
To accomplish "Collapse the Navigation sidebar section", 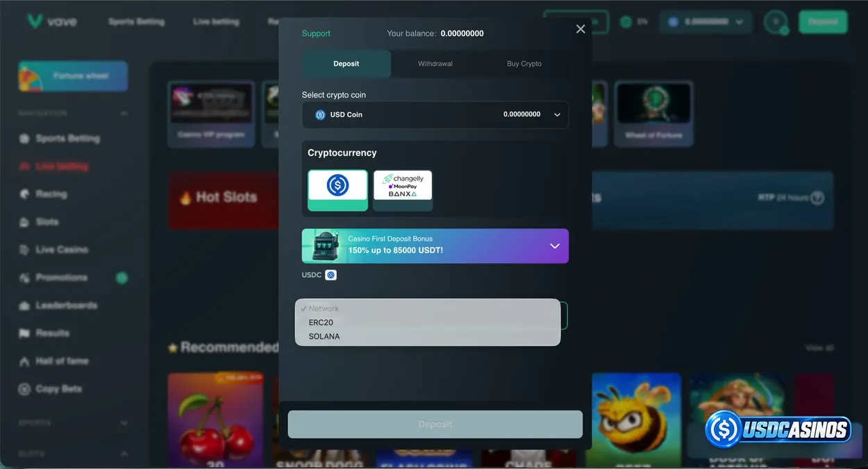I will [x=124, y=113].
